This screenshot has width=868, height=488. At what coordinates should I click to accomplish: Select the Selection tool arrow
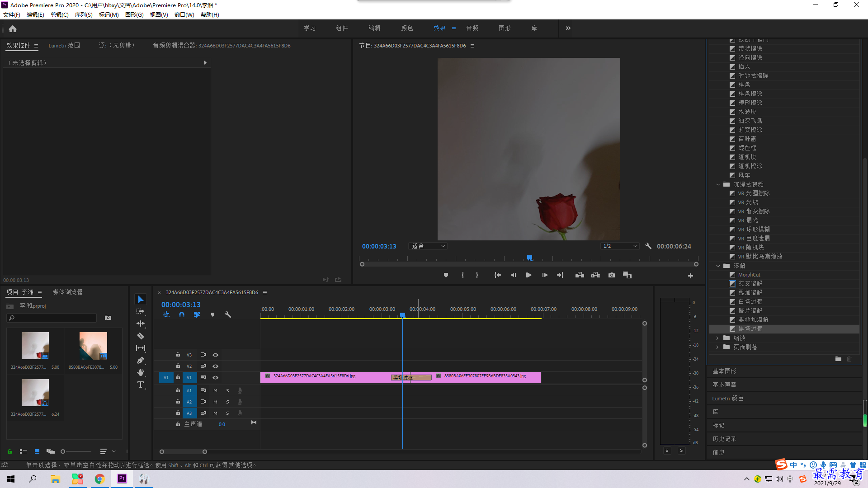[x=141, y=300]
